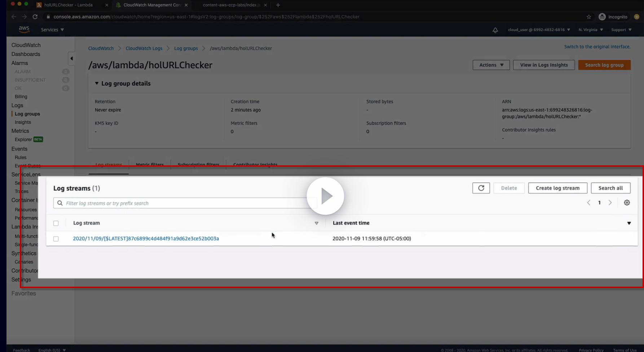Open the notifications bell icon
644x352 pixels.
click(495, 30)
